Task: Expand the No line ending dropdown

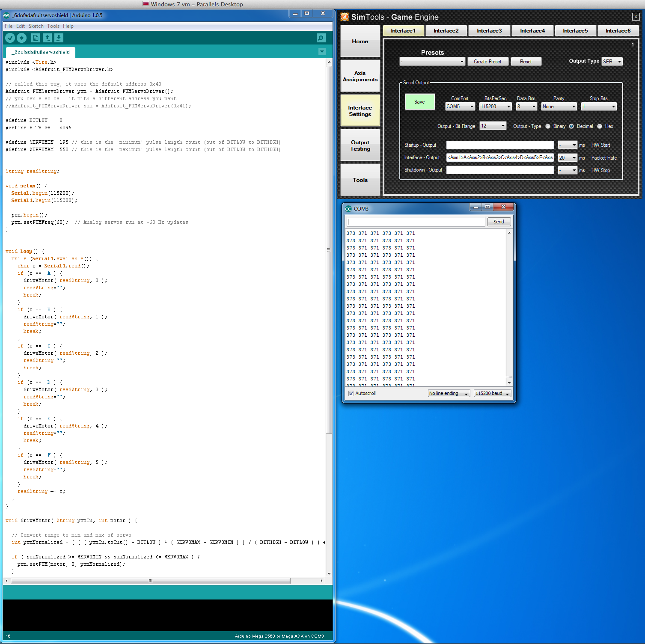Action: pos(449,393)
